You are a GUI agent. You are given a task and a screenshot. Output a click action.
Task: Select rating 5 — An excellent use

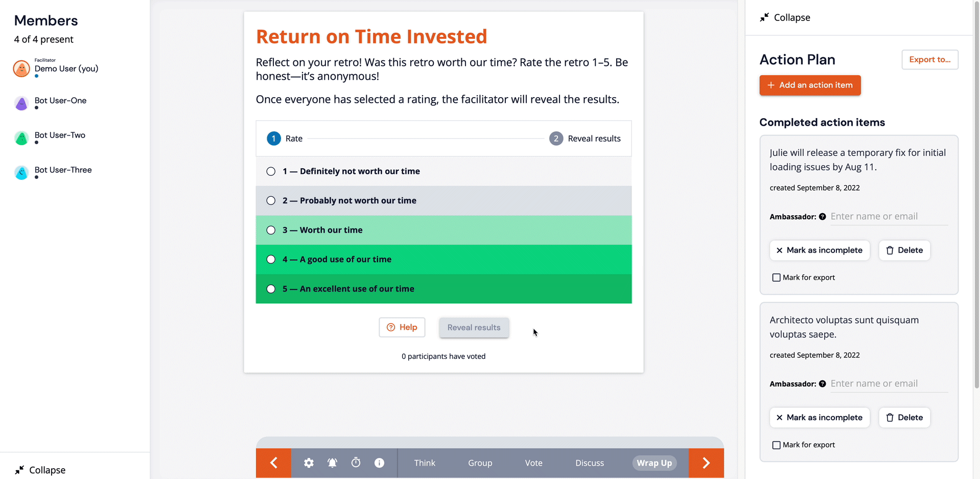coord(271,288)
